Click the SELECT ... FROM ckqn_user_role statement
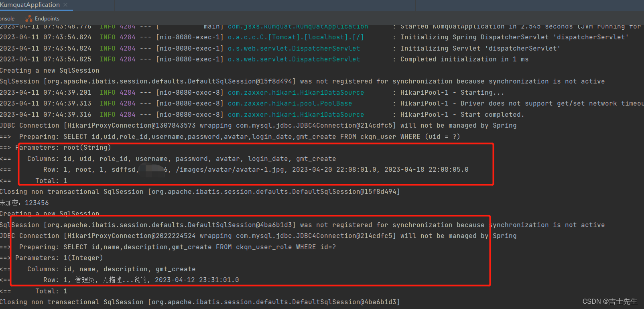The height and width of the screenshot is (309, 644). [199, 247]
